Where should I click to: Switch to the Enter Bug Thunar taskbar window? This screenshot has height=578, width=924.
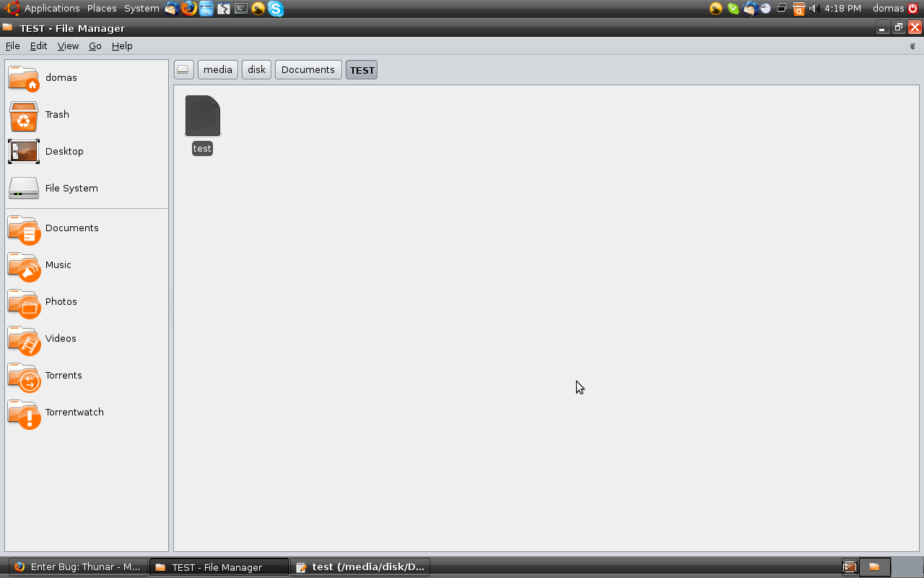78,567
